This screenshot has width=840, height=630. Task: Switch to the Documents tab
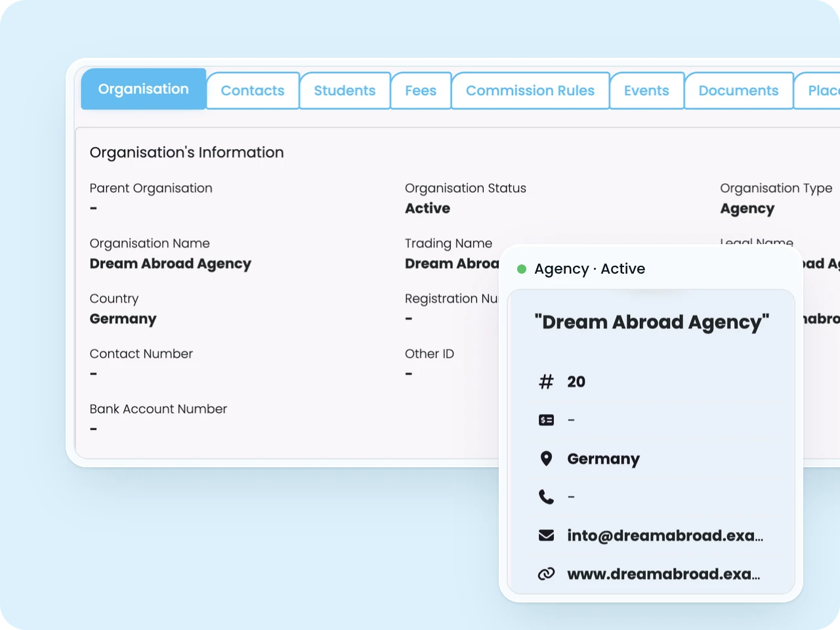[x=738, y=91]
